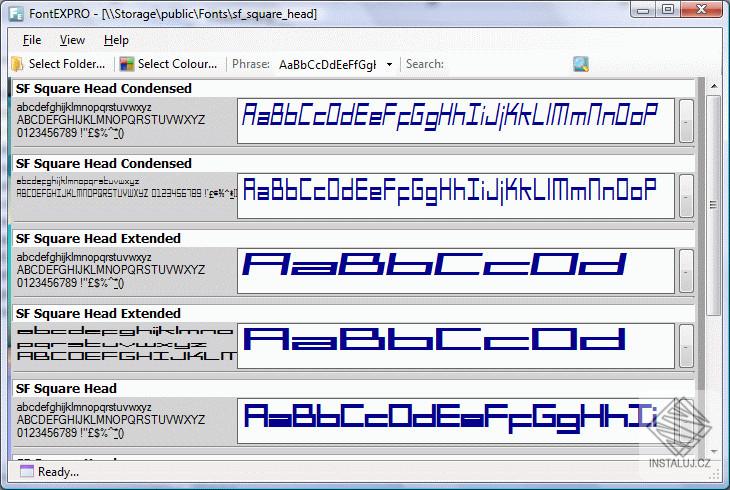This screenshot has width=730, height=490.
Task: Click side button next to second Extended preview
Action: (686, 346)
